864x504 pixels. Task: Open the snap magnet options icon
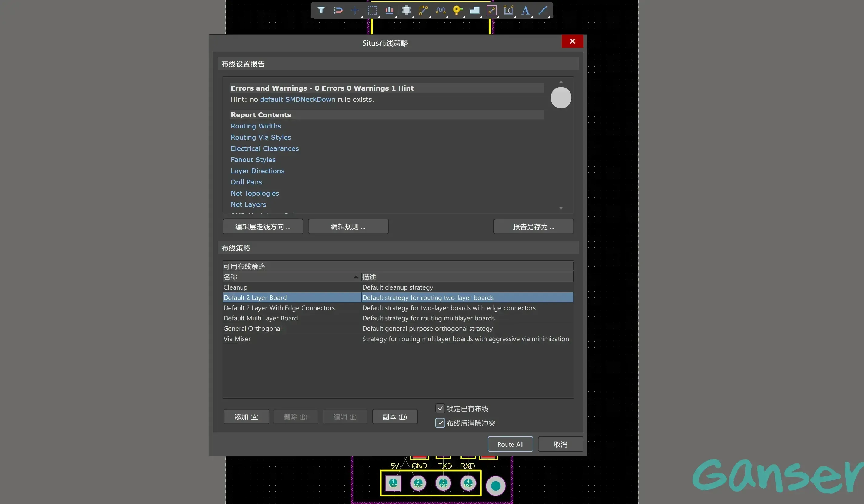click(x=338, y=10)
